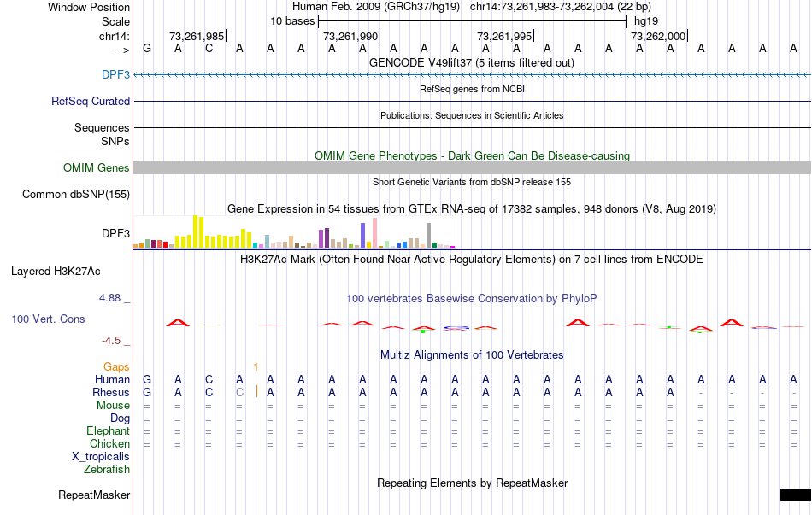Click the tall gray GTEx expression bar

(x=429, y=236)
